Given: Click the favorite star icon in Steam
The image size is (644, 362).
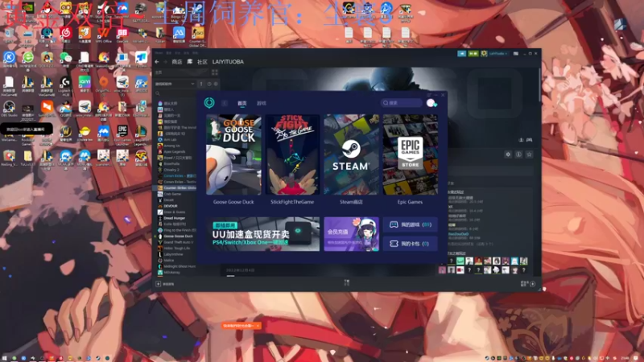Looking at the screenshot, I should pyautogui.click(x=530, y=154).
